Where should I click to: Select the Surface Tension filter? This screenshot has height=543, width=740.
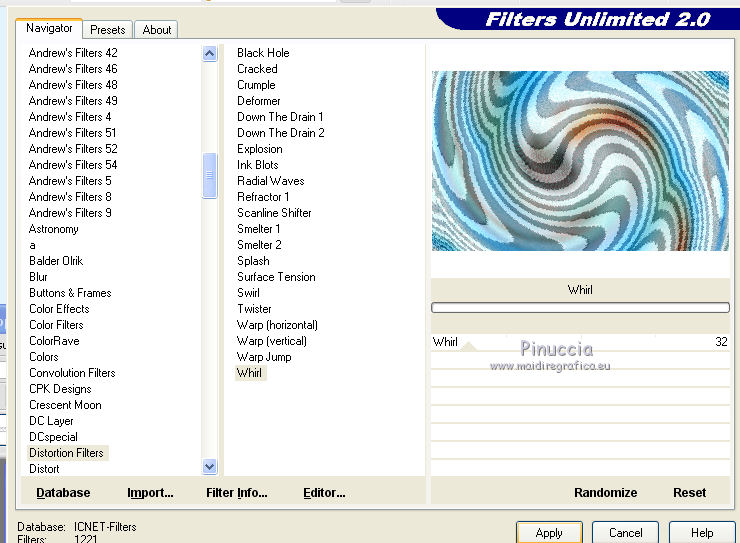277,277
